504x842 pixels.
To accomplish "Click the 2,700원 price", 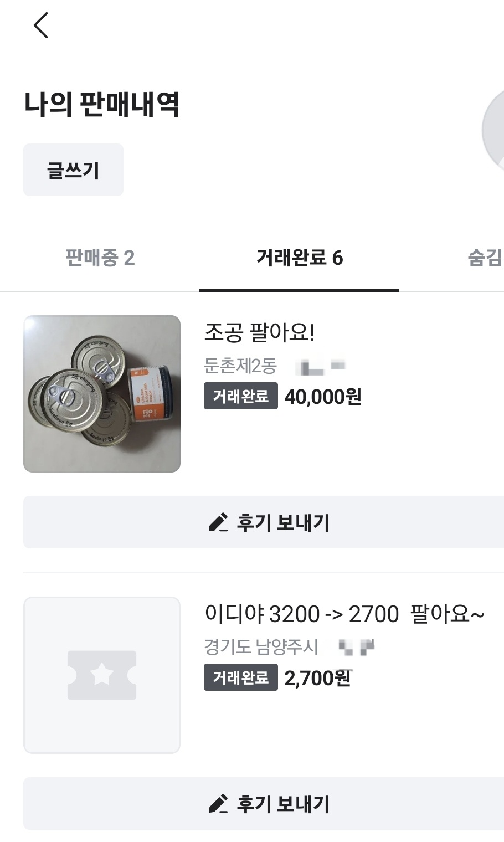I will 318,678.
